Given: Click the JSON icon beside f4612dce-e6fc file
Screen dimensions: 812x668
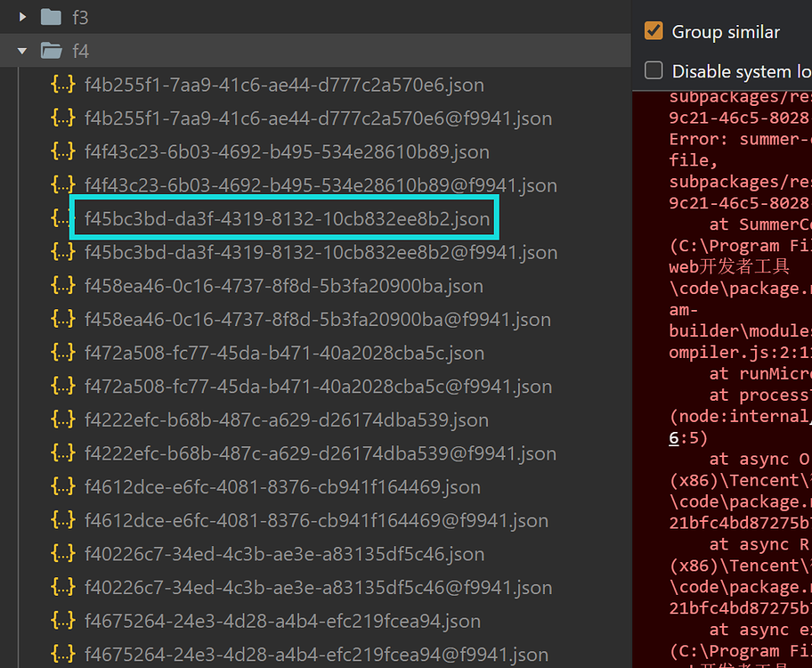Looking at the screenshot, I should (61, 486).
